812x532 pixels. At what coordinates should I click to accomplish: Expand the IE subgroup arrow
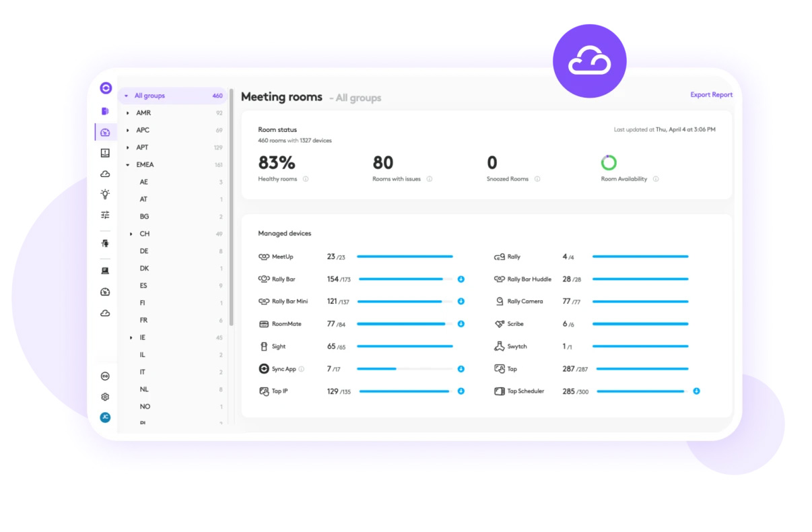coord(131,337)
